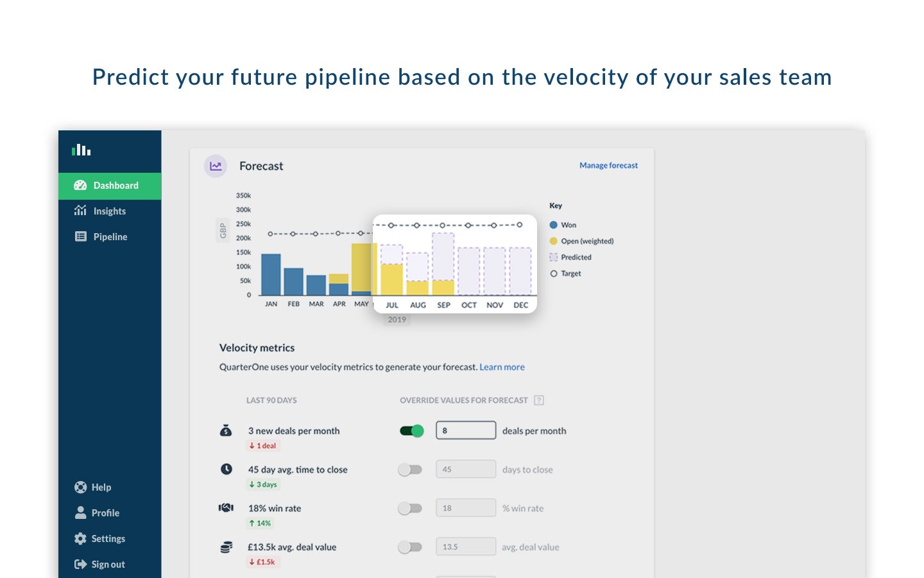Viewport: 924px width, 578px height.
Task: Click the coins avg deal value icon
Action: (x=226, y=547)
